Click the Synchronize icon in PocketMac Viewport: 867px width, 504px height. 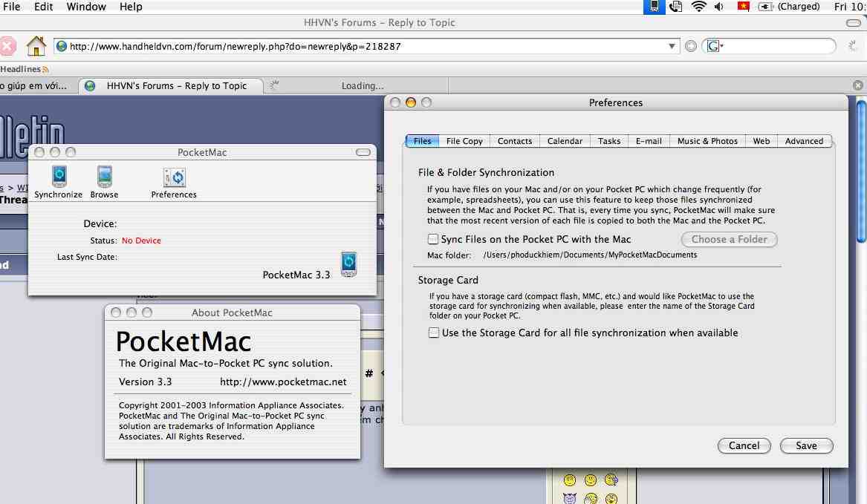coord(59,177)
